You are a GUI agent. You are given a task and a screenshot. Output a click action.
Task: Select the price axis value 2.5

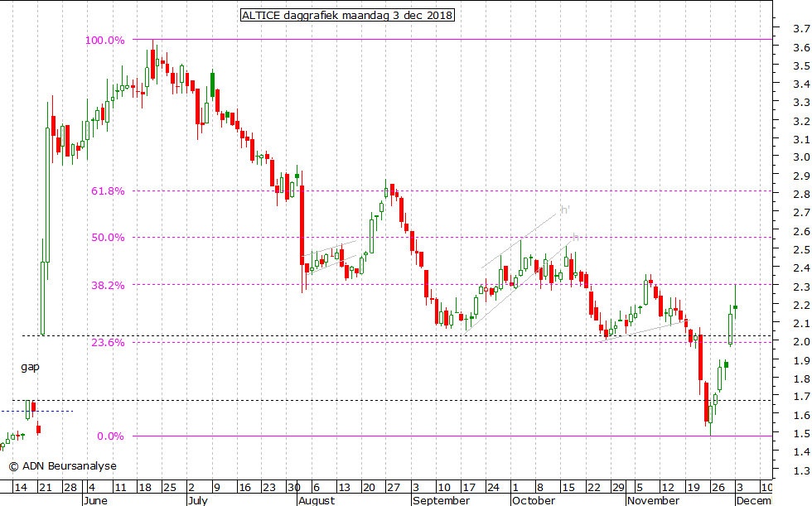tap(801, 250)
